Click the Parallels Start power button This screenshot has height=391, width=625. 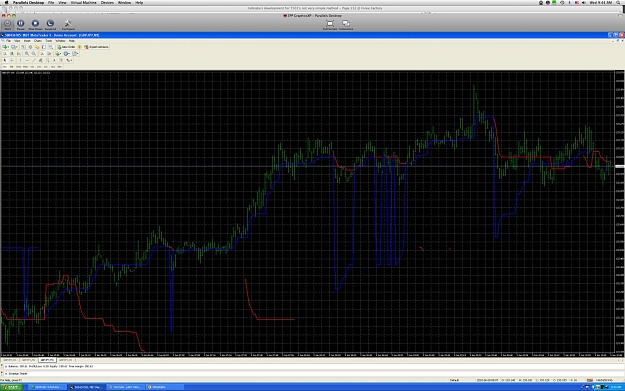[8, 24]
